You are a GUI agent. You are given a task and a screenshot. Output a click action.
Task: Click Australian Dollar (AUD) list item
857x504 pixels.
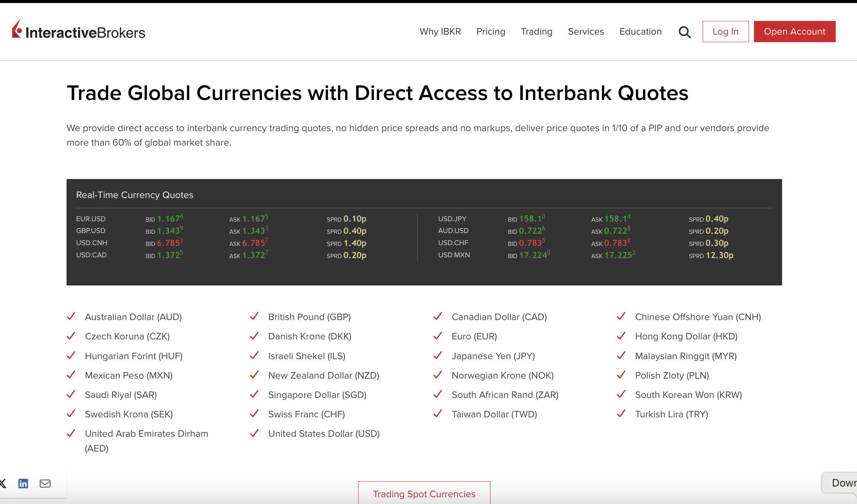click(133, 317)
